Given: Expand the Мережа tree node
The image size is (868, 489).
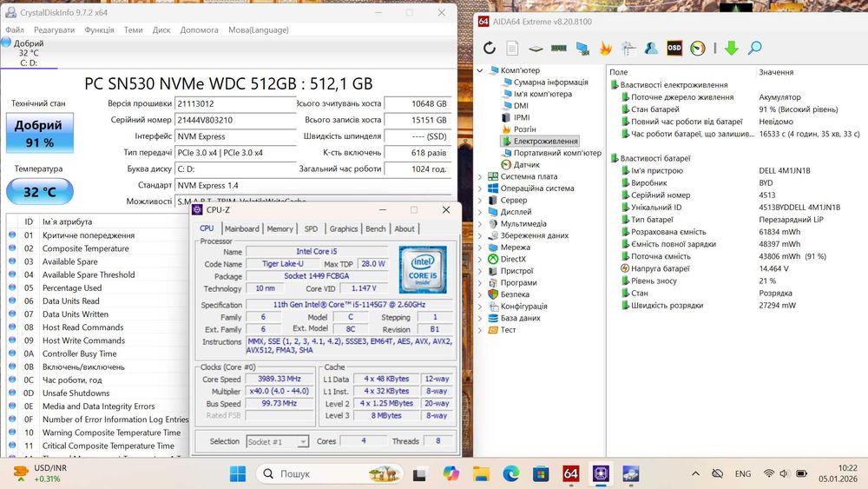Looking at the screenshot, I should click(480, 247).
